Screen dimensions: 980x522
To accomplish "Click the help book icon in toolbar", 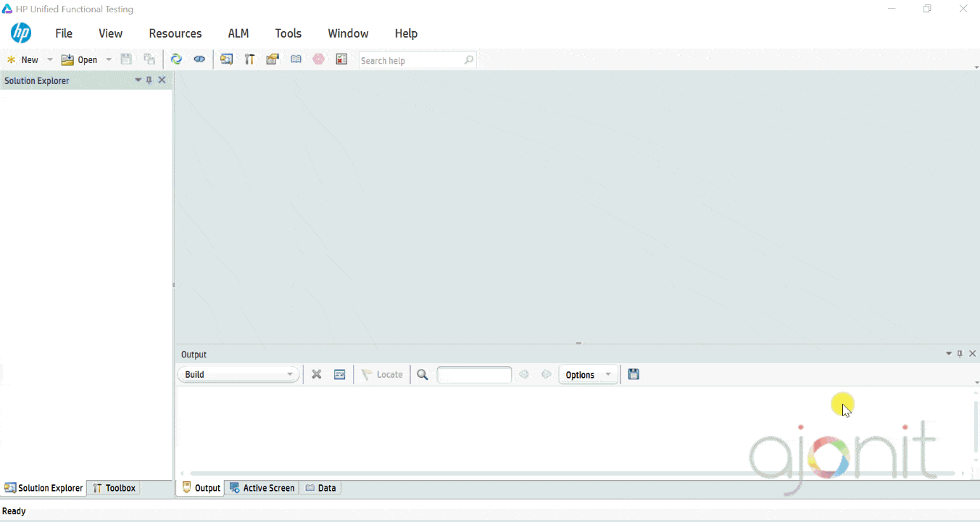I will coord(296,59).
